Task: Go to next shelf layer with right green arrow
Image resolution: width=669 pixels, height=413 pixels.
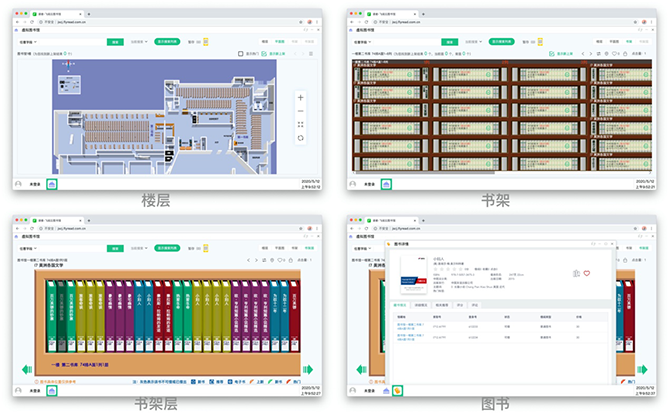Action: [308, 369]
